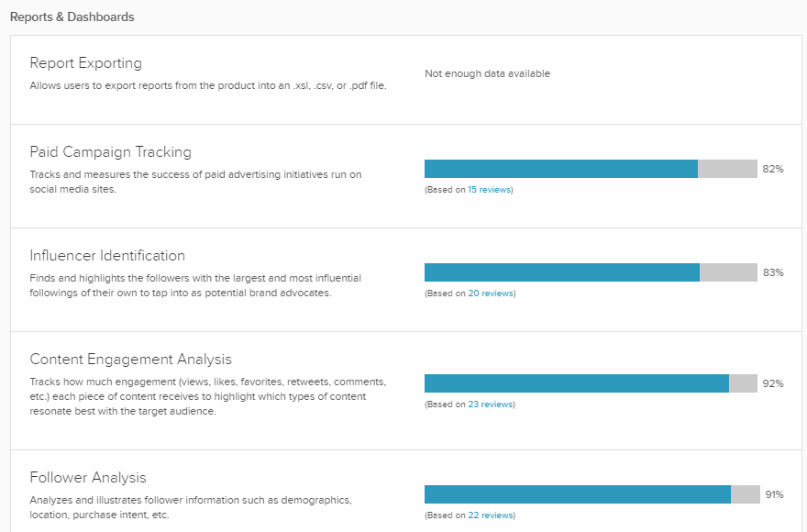The height and width of the screenshot is (532, 807).
Task: Click the Report Exporting heading
Action: click(x=85, y=63)
